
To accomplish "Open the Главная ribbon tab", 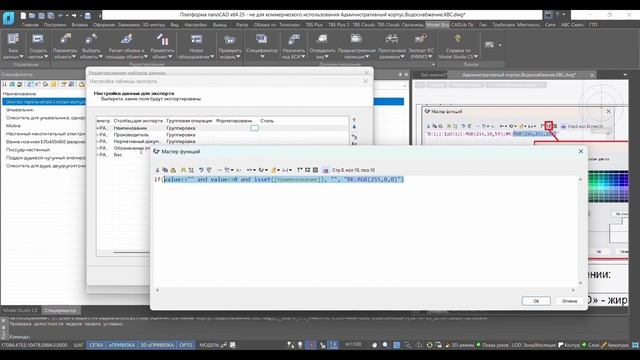I will (30, 25).
